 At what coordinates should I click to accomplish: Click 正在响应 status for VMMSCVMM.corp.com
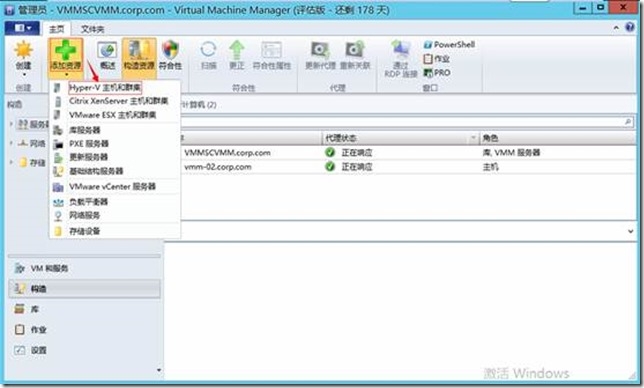(x=356, y=153)
